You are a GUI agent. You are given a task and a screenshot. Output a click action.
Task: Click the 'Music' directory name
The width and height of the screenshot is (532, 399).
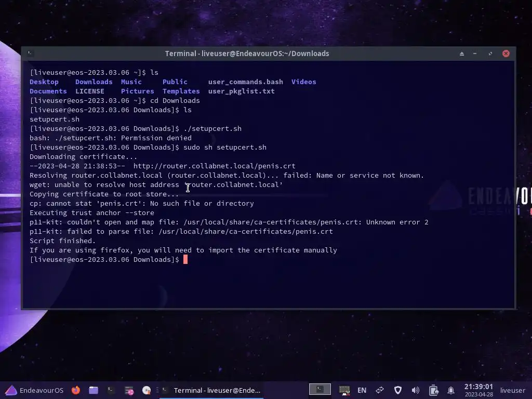[x=131, y=82]
